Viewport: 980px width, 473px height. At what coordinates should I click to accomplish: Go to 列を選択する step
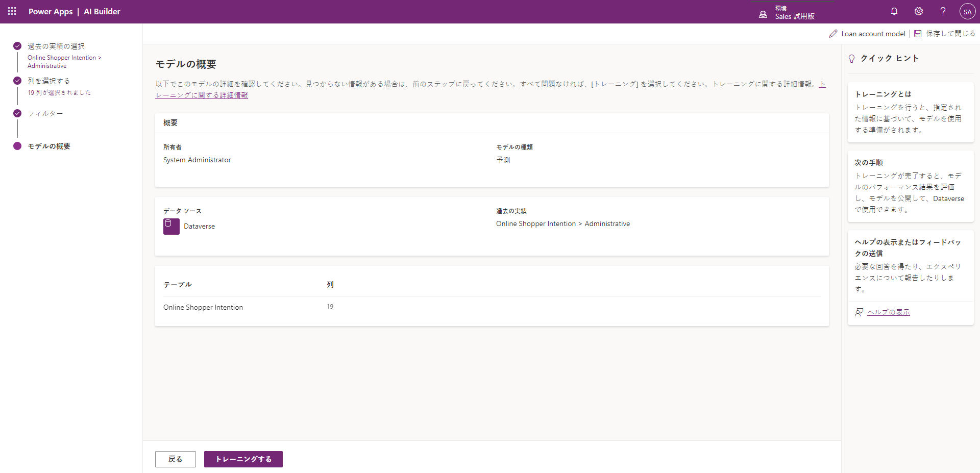coord(49,81)
